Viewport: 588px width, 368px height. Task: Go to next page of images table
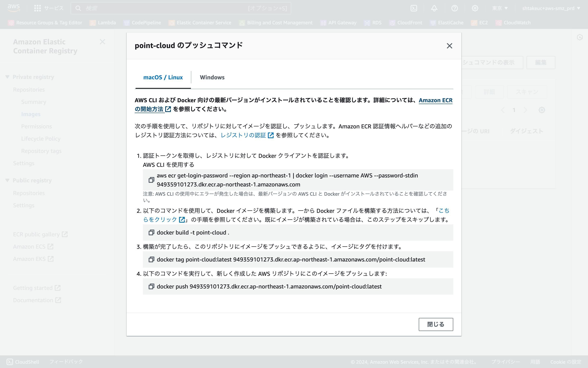[x=525, y=110]
